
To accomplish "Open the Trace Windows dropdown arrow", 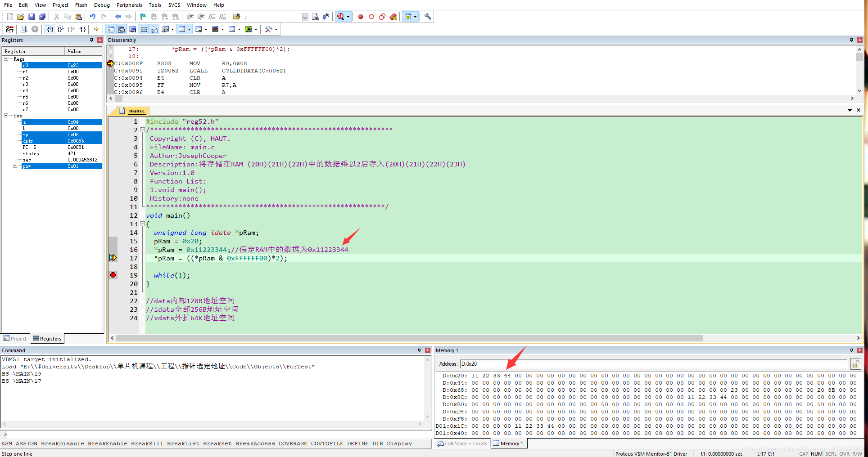I will (239, 29).
